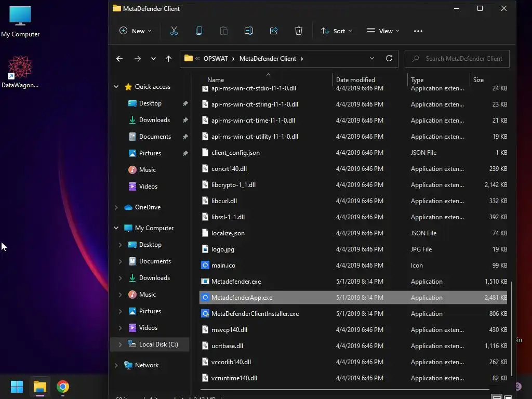Click the horizontal scrollbar under the file list
The width and height of the screenshot is (532, 399).
pyautogui.click(x=345, y=390)
